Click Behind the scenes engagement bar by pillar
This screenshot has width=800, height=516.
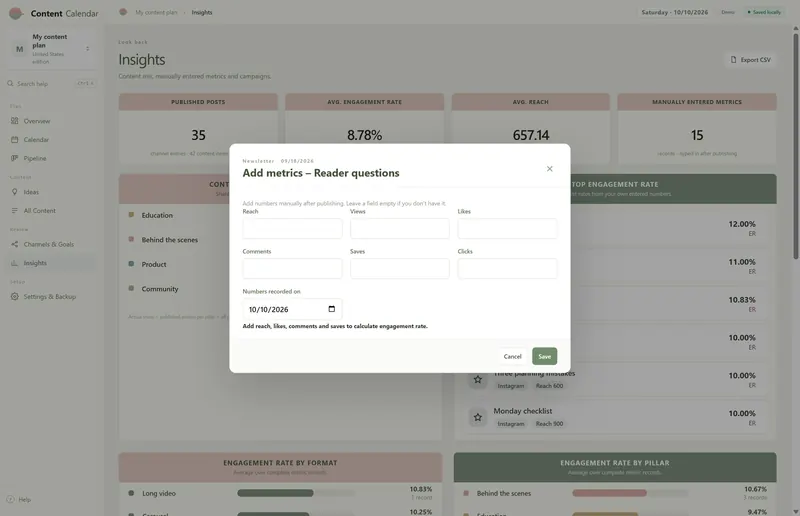pyautogui.click(x=630, y=493)
